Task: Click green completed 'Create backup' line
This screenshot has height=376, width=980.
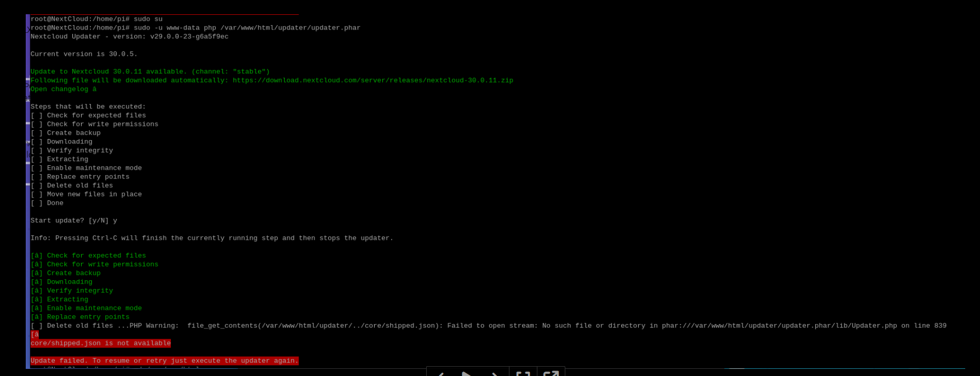Action: coord(66,273)
